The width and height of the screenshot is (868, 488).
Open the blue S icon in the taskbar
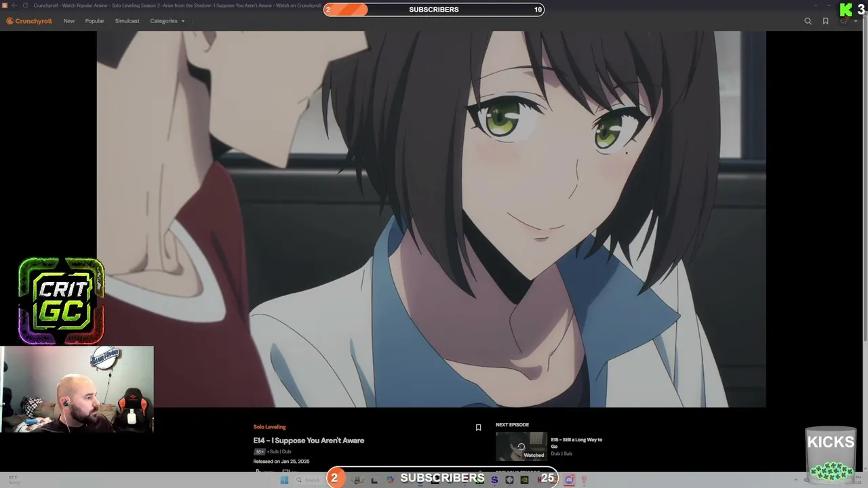tap(494, 480)
